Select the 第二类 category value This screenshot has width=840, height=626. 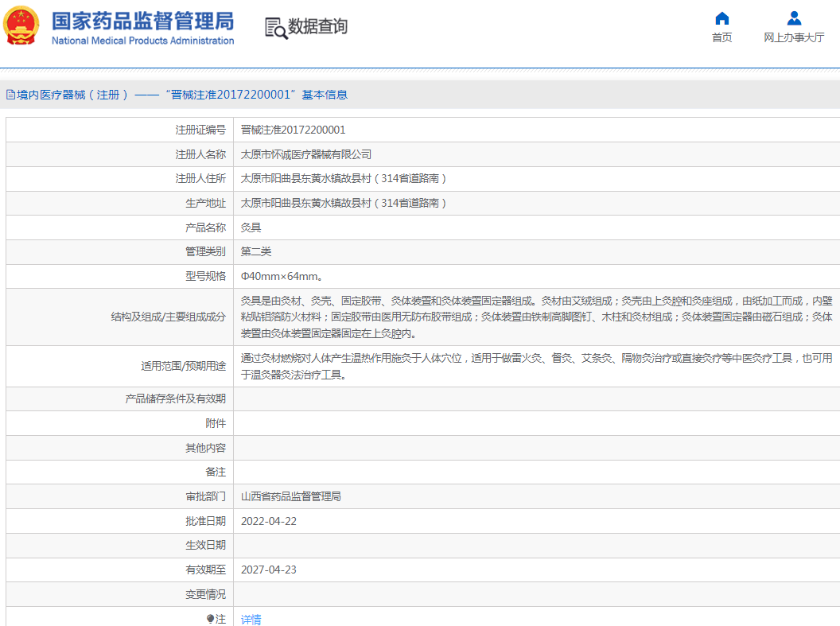tap(256, 251)
